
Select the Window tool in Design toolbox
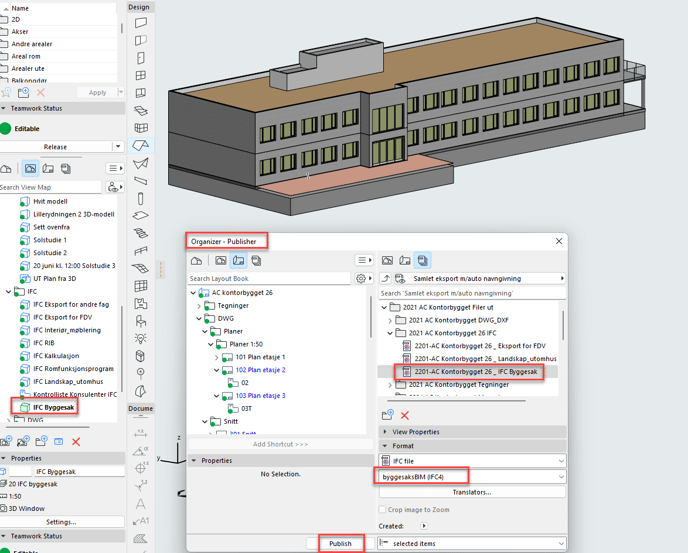click(x=141, y=75)
